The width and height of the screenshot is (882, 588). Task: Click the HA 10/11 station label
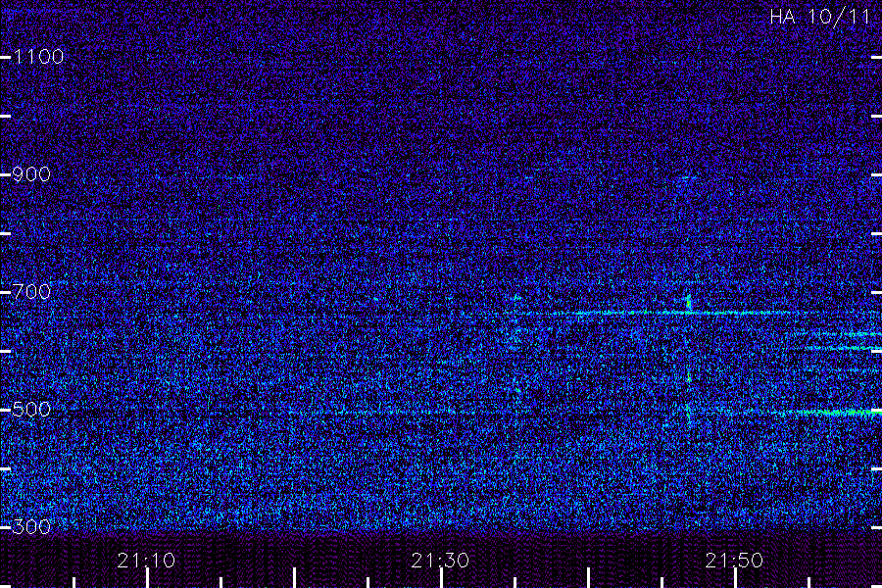pyautogui.click(x=820, y=17)
